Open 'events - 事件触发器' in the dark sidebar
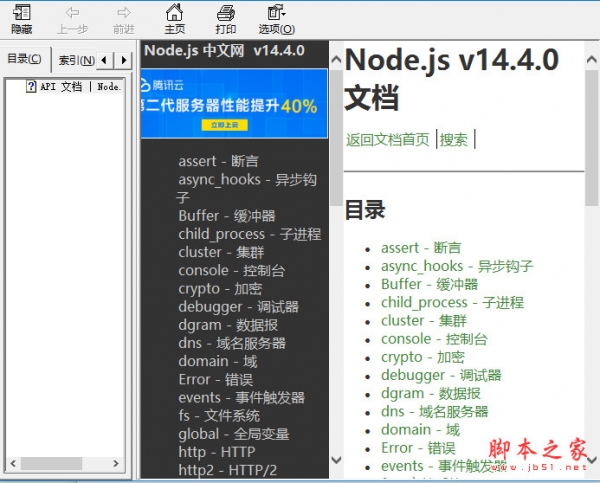 (241, 398)
